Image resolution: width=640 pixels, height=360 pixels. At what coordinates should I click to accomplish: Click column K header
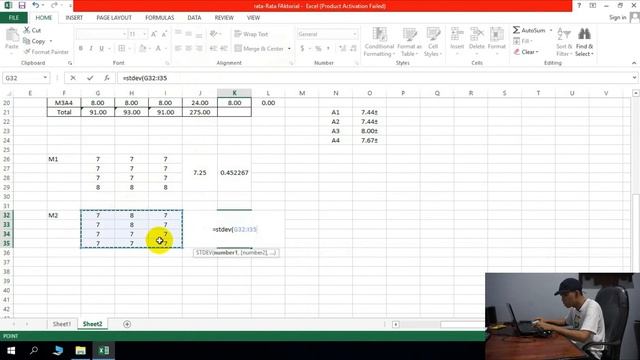point(234,93)
